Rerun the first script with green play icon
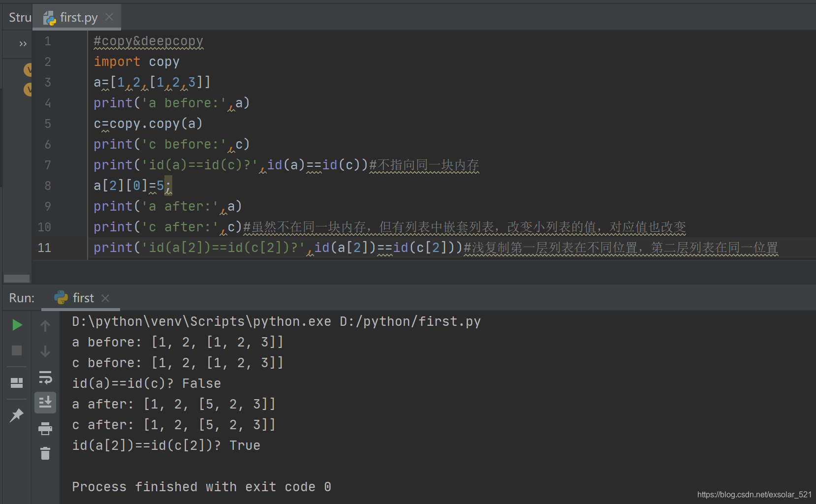816x504 pixels. click(x=17, y=325)
